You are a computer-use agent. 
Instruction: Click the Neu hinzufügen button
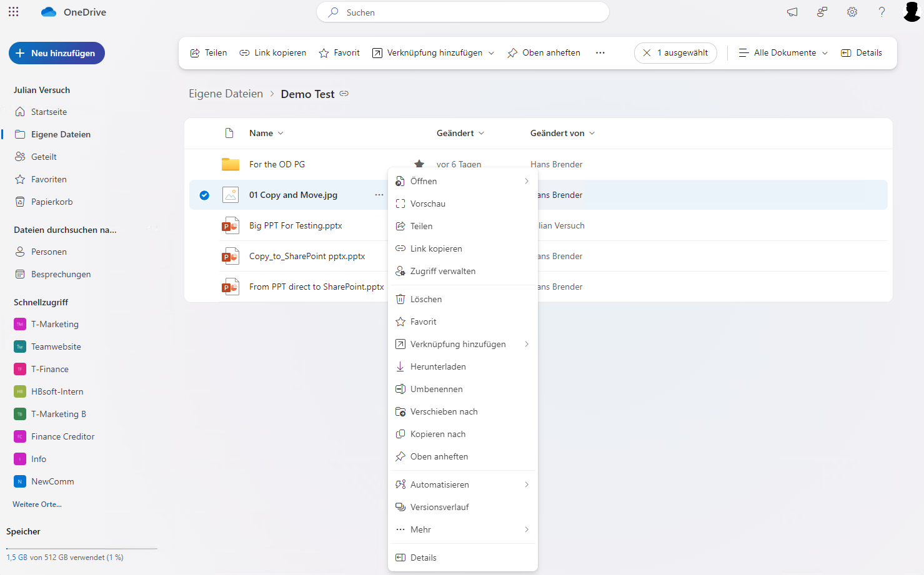[x=57, y=53]
